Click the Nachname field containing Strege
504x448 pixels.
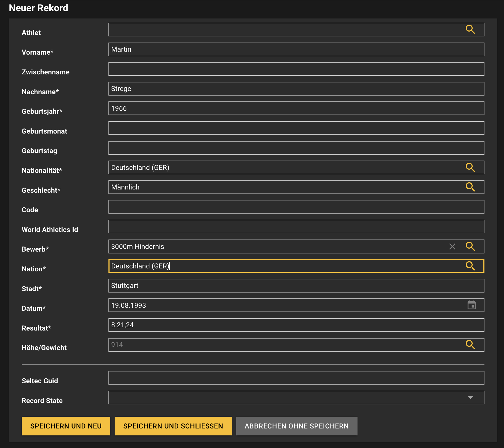pos(296,89)
